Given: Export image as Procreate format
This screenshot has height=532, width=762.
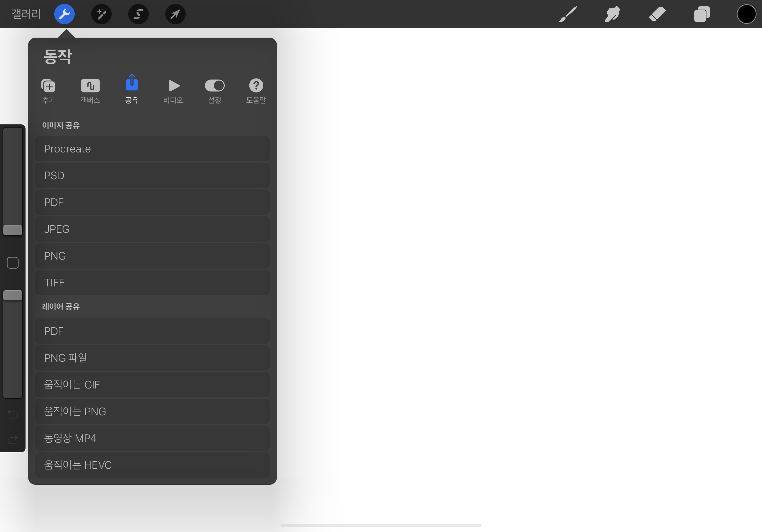Looking at the screenshot, I should click(152, 149).
